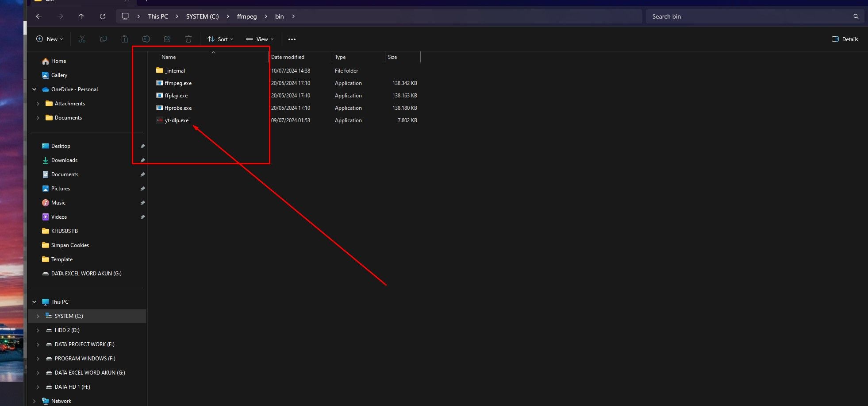868x406 pixels.
Task: Click the Back navigation arrow
Action: click(39, 16)
